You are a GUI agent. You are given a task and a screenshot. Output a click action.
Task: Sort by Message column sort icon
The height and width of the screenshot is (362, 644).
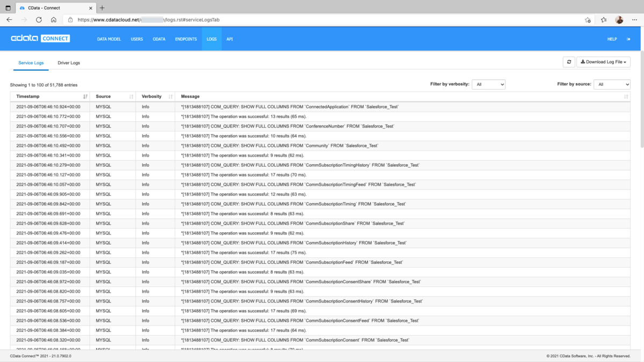click(x=626, y=97)
